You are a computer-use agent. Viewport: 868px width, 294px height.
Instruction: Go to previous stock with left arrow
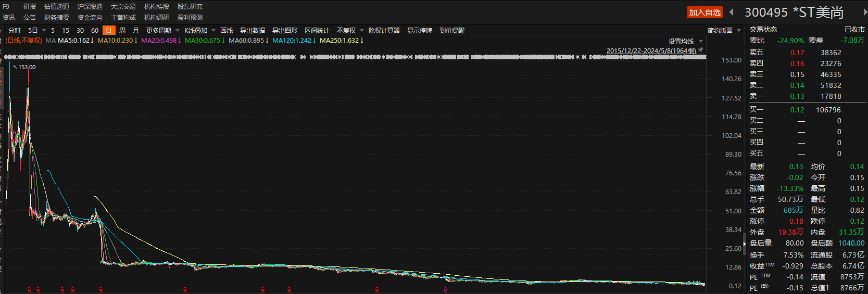(x=732, y=12)
